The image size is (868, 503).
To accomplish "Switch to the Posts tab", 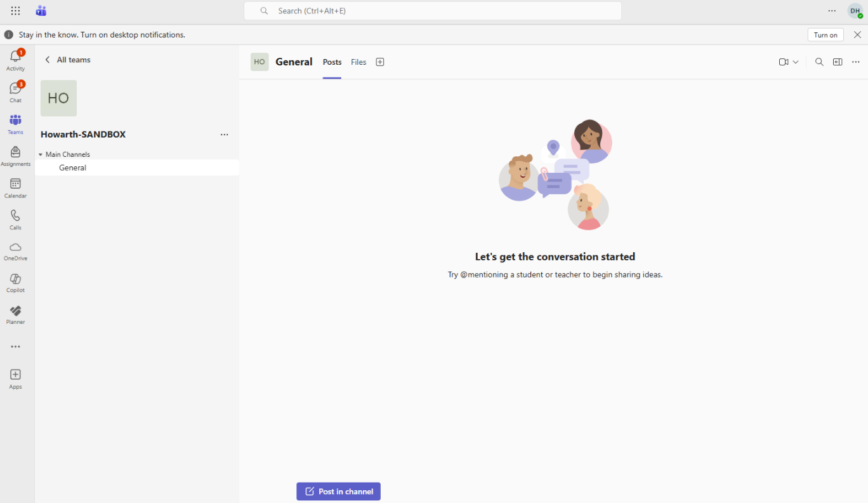I will pos(332,62).
